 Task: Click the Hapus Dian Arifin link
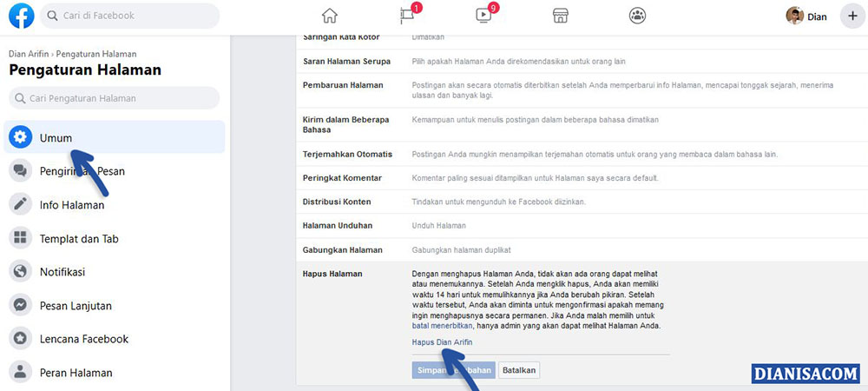[443, 343]
